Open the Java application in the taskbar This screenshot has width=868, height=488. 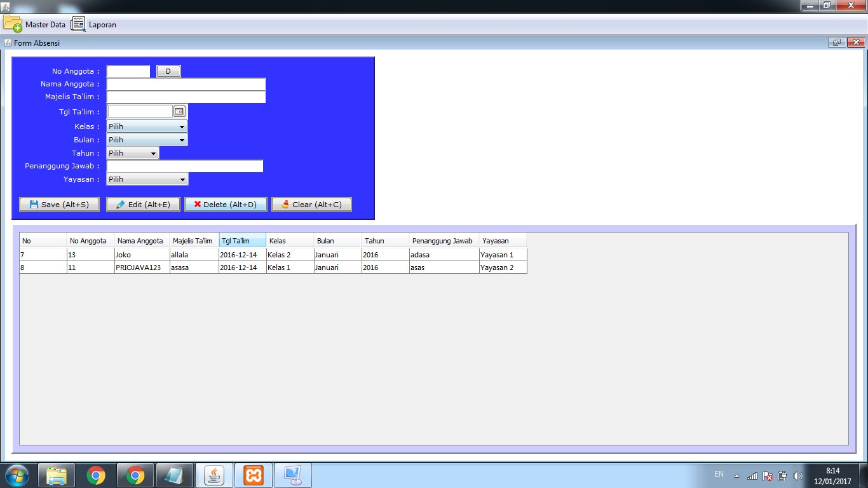click(214, 475)
